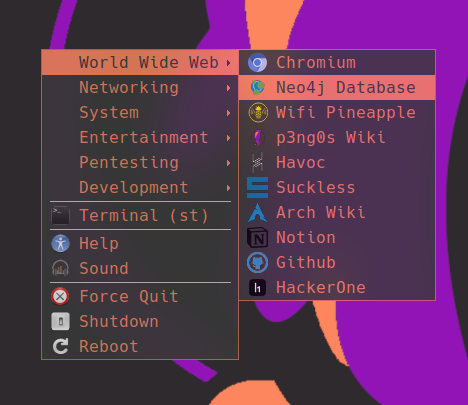This screenshot has height=405, width=468.
Task: Click the p3ng0s Wiki feather icon
Action: [257, 138]
